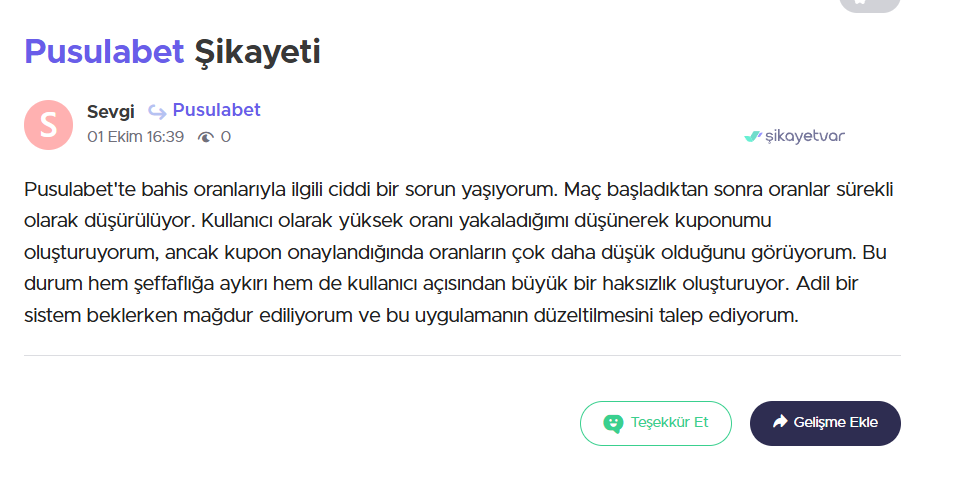Click the share arrow icon in Gelişme Ekle
The image size is (971, 487).
[780, 421]
